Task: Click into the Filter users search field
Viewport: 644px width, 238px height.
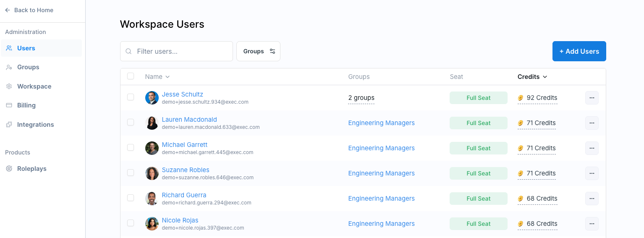Action: (176, 51)
